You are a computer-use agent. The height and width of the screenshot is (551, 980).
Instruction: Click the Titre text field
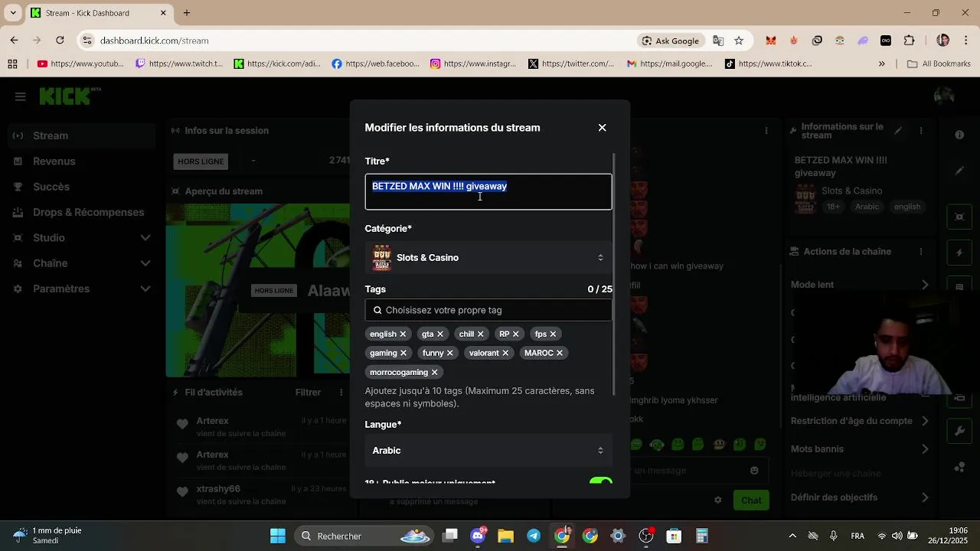click(x=488, y=191)
